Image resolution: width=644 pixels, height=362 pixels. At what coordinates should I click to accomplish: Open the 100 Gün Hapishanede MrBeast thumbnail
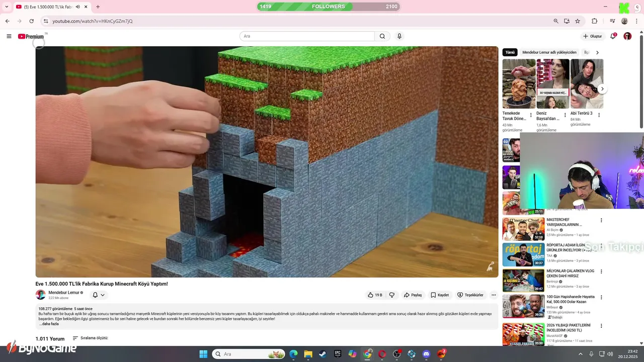(523, 306)
